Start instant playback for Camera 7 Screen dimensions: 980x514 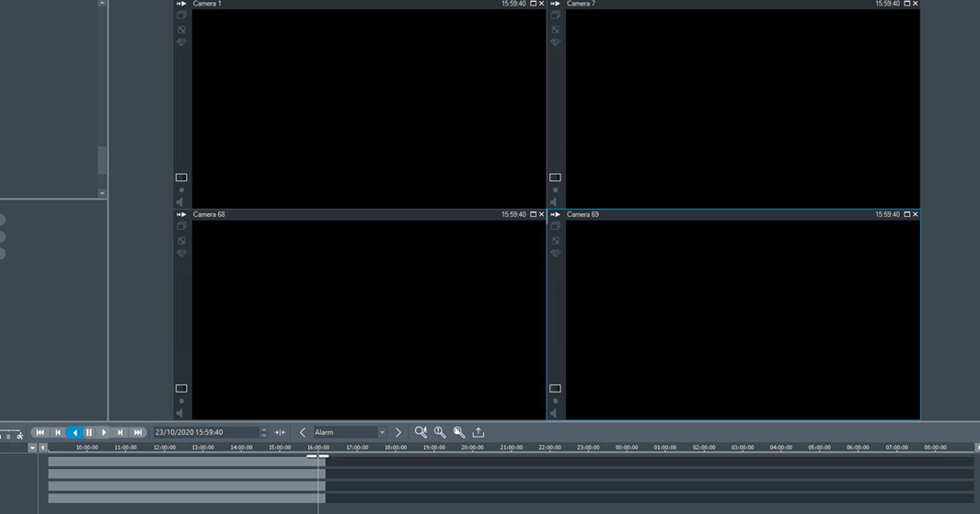[555, 4]
